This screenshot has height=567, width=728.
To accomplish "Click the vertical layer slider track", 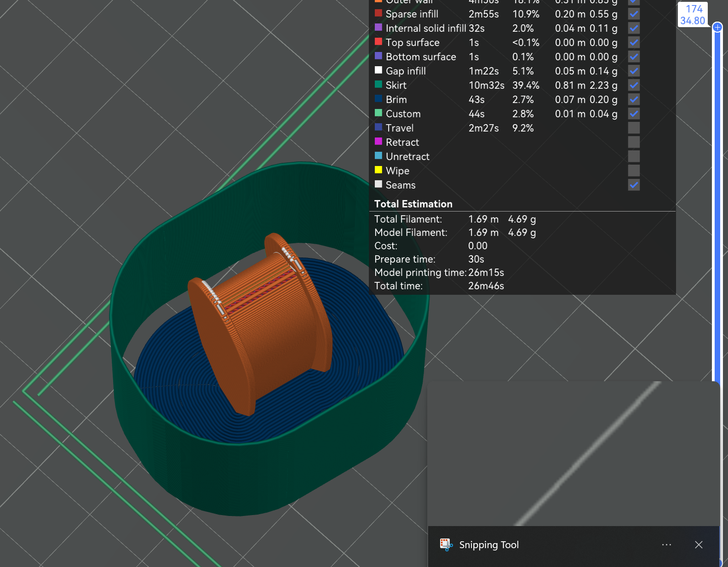I will (x=717, y=207).
